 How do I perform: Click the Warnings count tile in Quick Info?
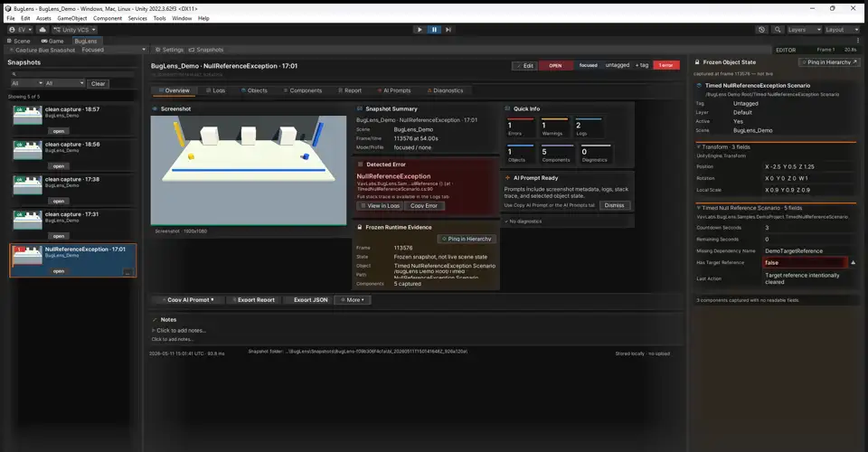point(554,127)
